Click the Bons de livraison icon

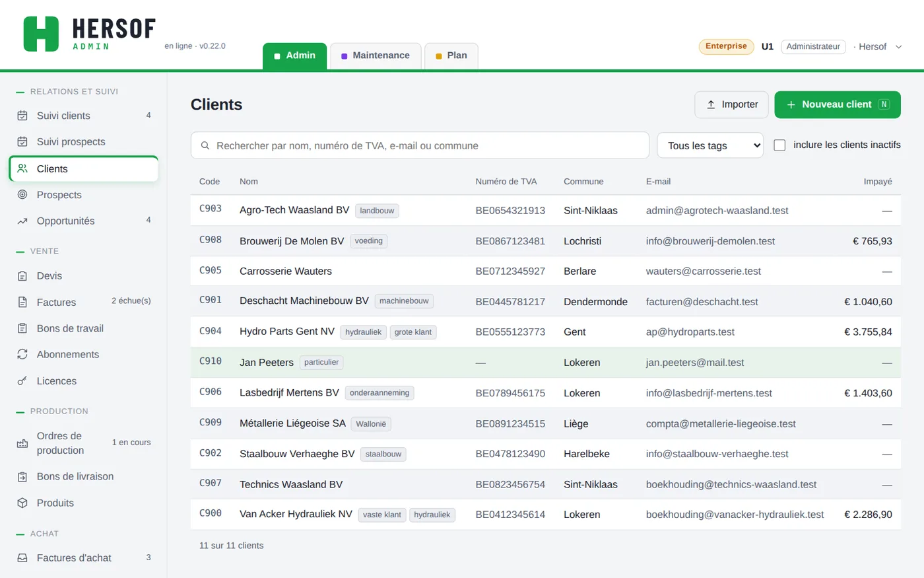[22, 476]
